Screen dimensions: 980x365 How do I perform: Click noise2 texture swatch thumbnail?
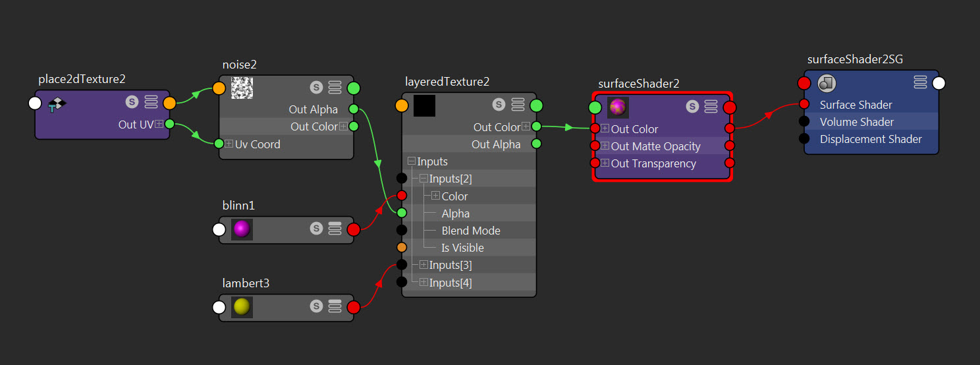tap(242, 88)
